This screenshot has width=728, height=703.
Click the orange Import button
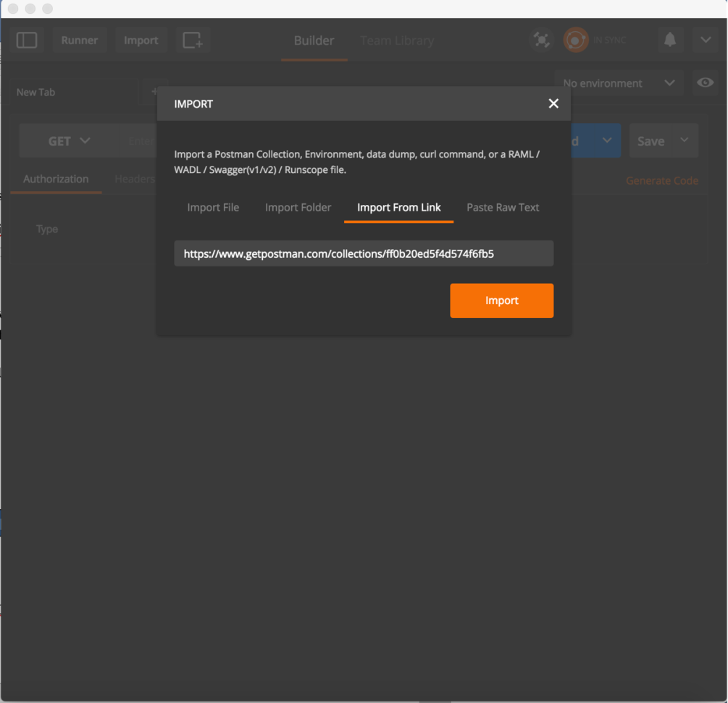(x=501, y=300)
